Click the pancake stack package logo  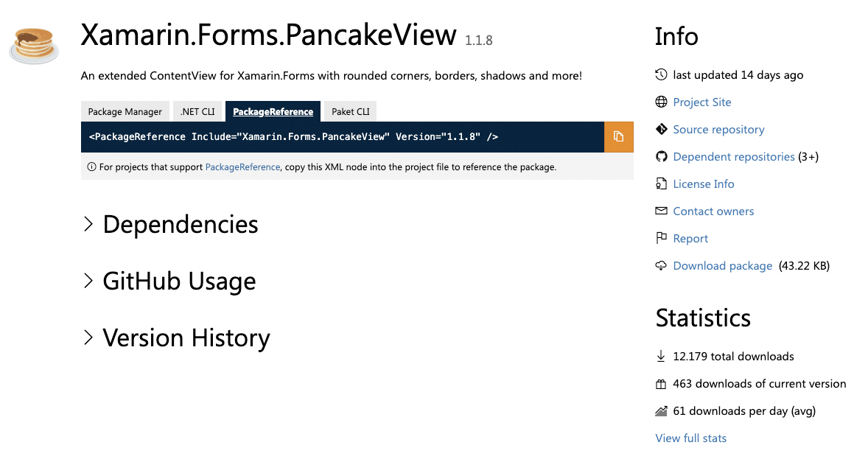coord(33,46)
